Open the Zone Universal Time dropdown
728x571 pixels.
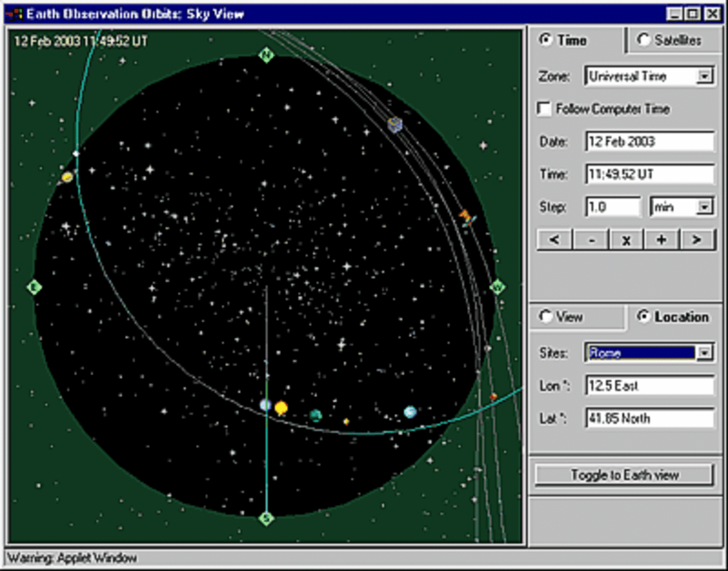(704, 76)
